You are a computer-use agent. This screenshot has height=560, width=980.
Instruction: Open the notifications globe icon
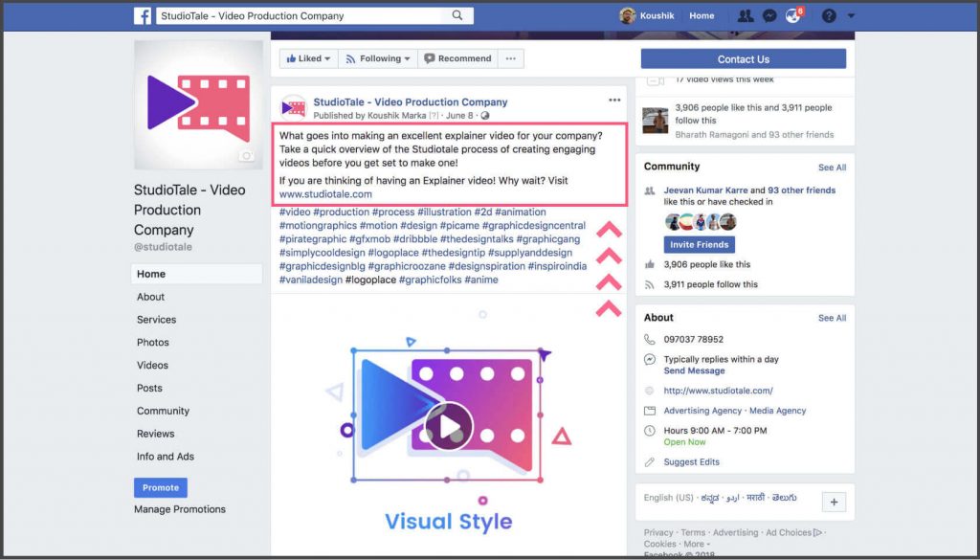pos(793,15)
